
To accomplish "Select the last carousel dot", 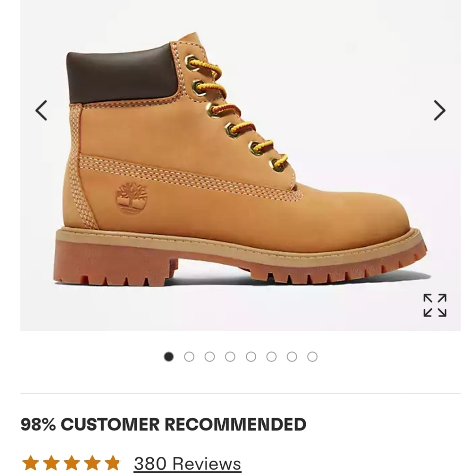I will [x=312, y=356].
